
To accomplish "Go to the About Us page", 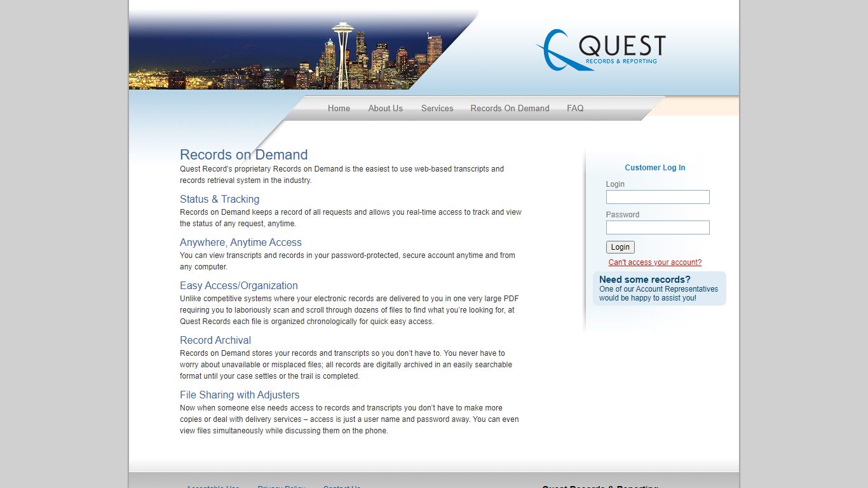I will (x=385, y=108).
